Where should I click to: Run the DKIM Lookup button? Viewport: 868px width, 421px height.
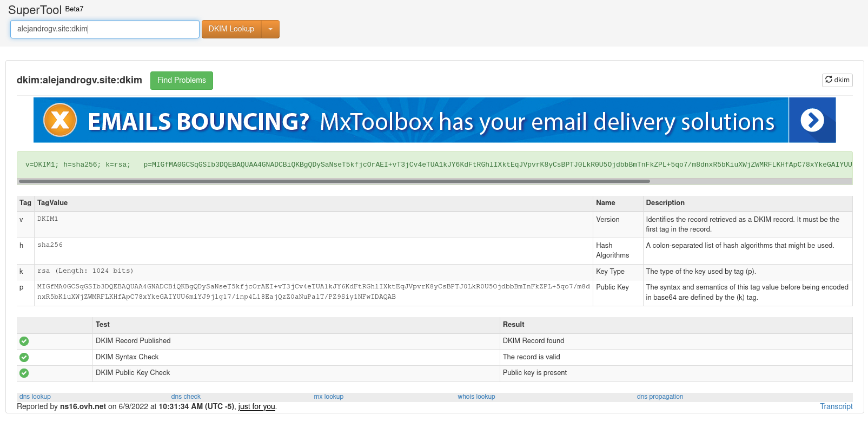tap(231, 29)
